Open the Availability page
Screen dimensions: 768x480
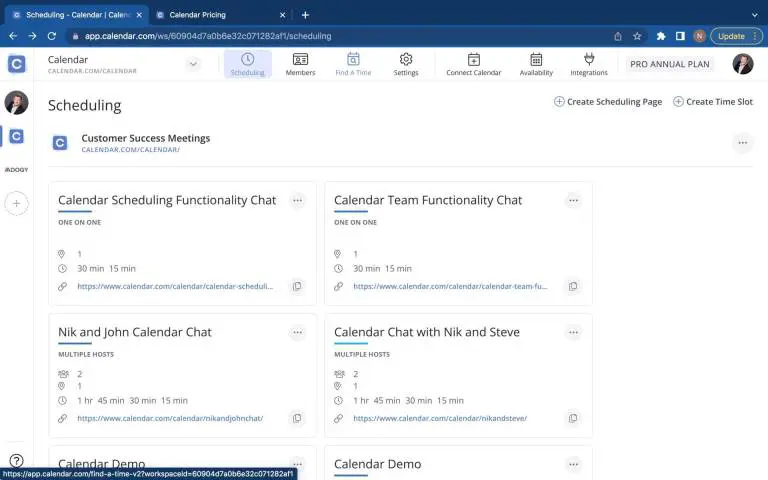[536, 64]
